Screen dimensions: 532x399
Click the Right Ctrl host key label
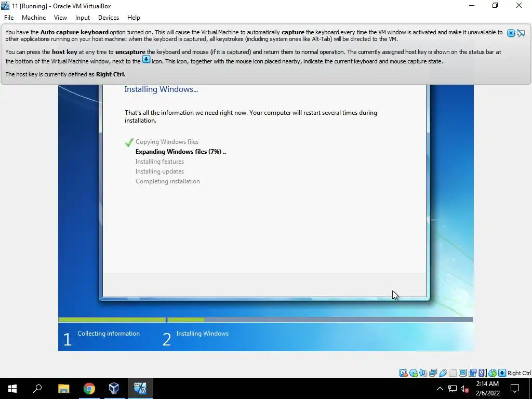tap(519, 373)
